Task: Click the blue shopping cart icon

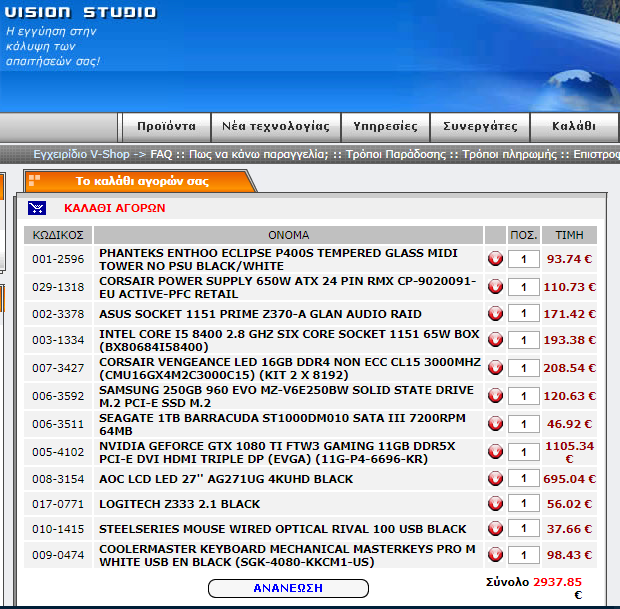Action: (x=37, y=208)
